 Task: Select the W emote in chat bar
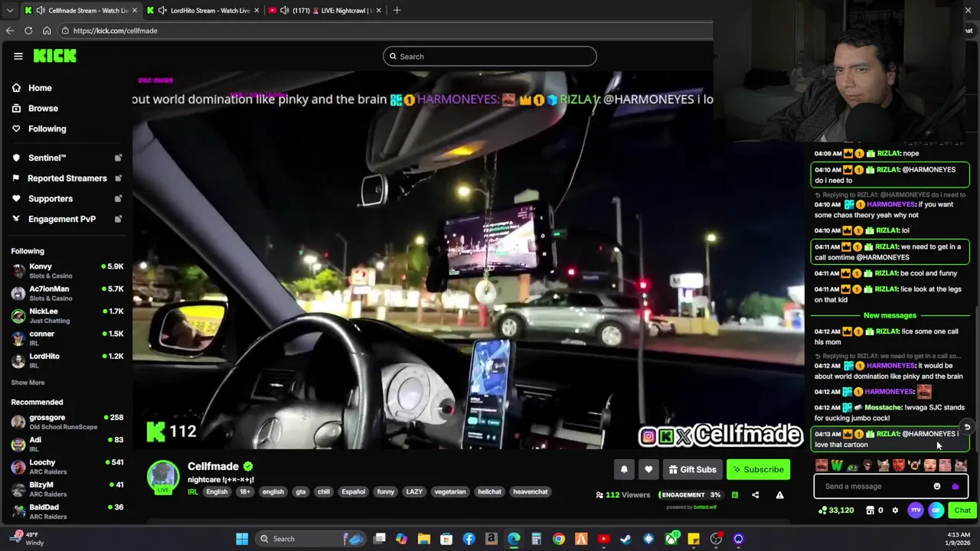tap(837, 465)
